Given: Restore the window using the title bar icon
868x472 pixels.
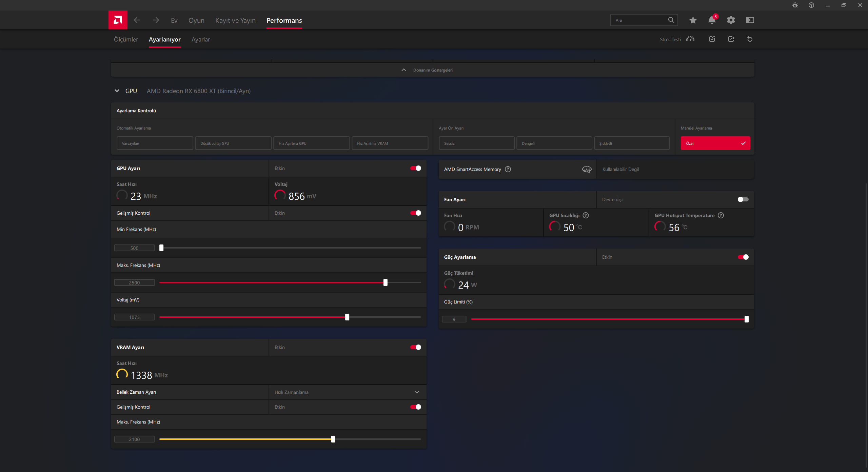Looking at the screenshot, I should pos(844,5).
